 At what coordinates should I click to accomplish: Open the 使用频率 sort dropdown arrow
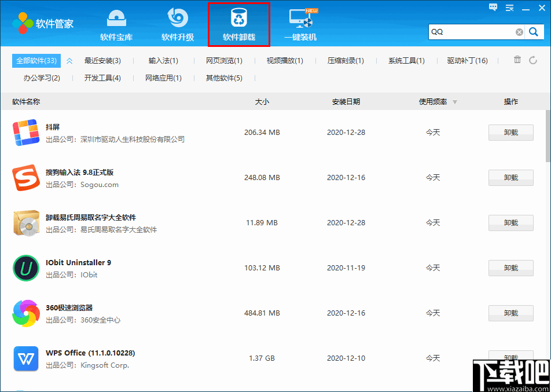pyautogui.click(x=456, y=101)
